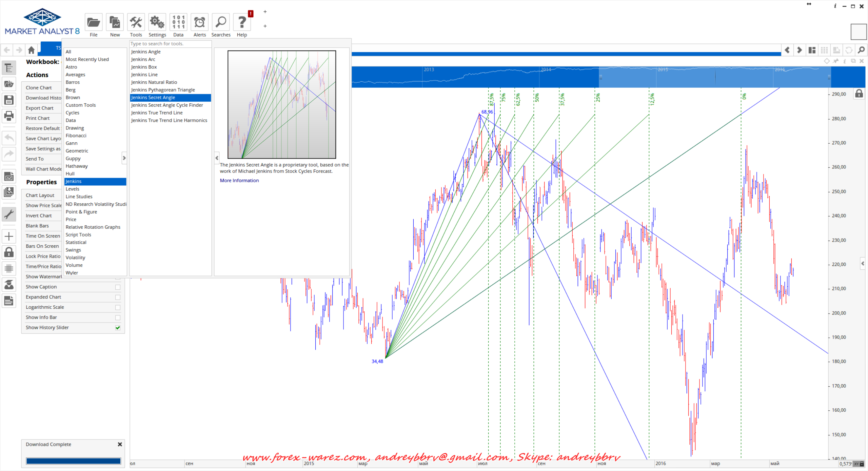Open the More Information link
This screenshot has width=868, height=471.
tap(239, 181)
